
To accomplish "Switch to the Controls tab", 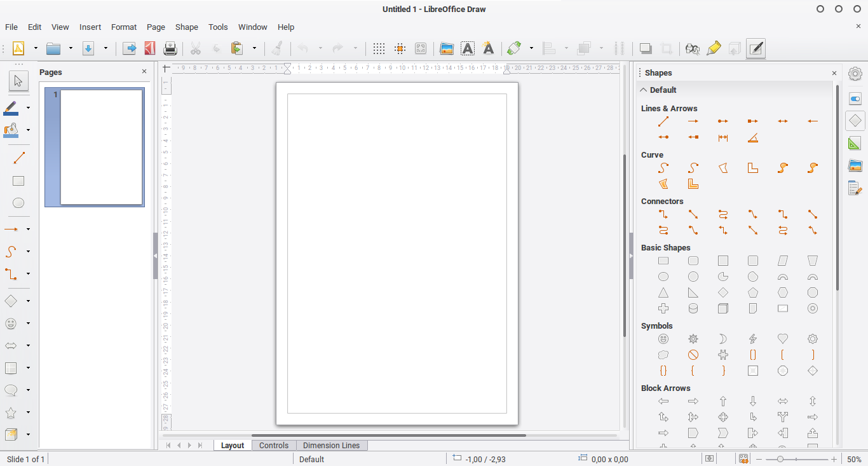I will [274, 445].
